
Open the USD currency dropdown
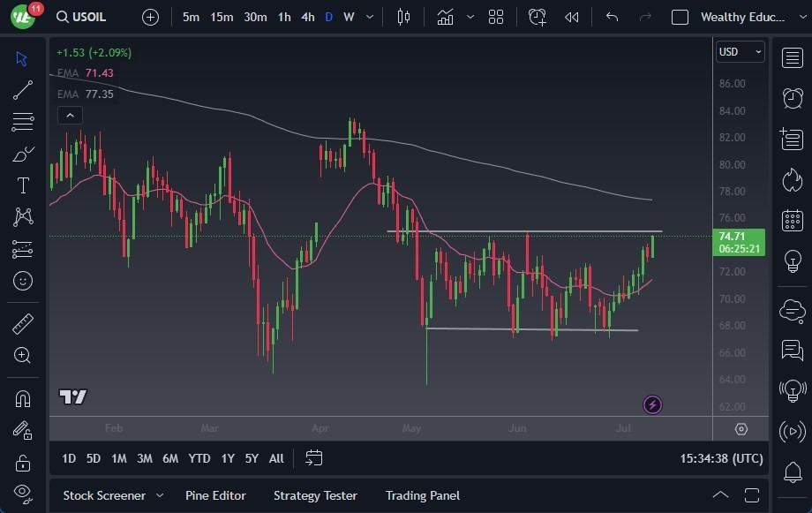point(740,52)
